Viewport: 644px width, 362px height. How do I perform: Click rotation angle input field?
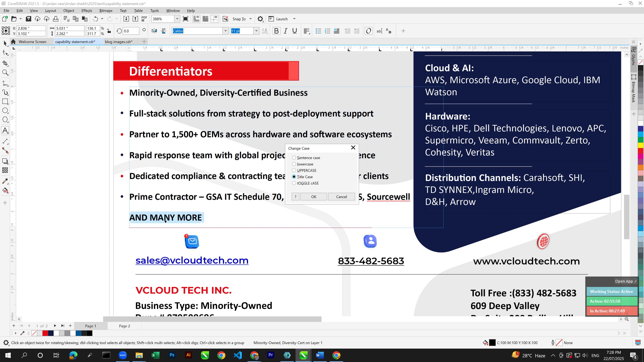click(131, 31)
